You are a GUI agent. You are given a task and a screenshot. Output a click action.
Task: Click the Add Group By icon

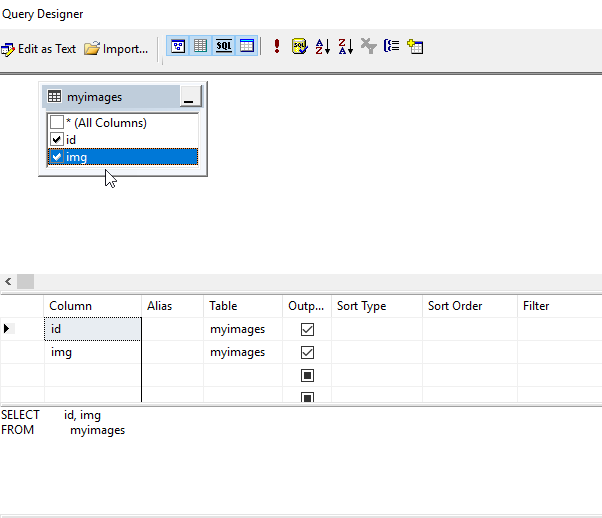pos(392,46)
